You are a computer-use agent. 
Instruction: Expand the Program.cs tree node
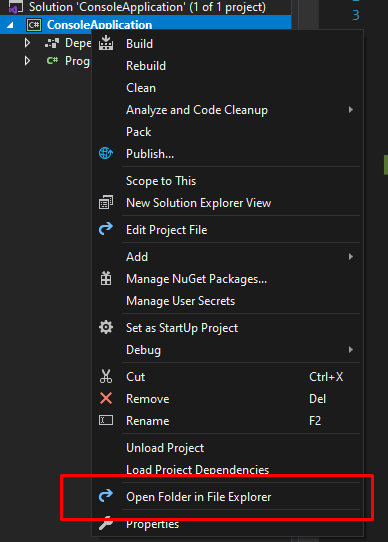click(27, 61)
